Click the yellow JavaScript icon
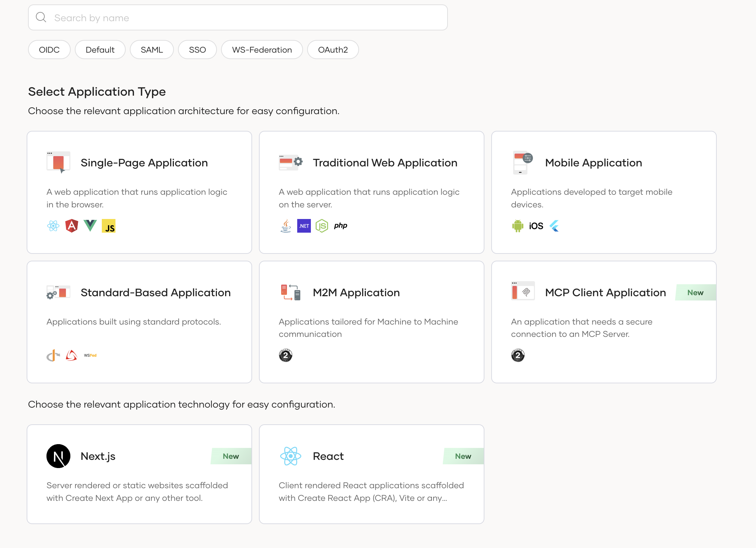The width and height of the screenshot is (756, 548). click(x=109, y=226)
